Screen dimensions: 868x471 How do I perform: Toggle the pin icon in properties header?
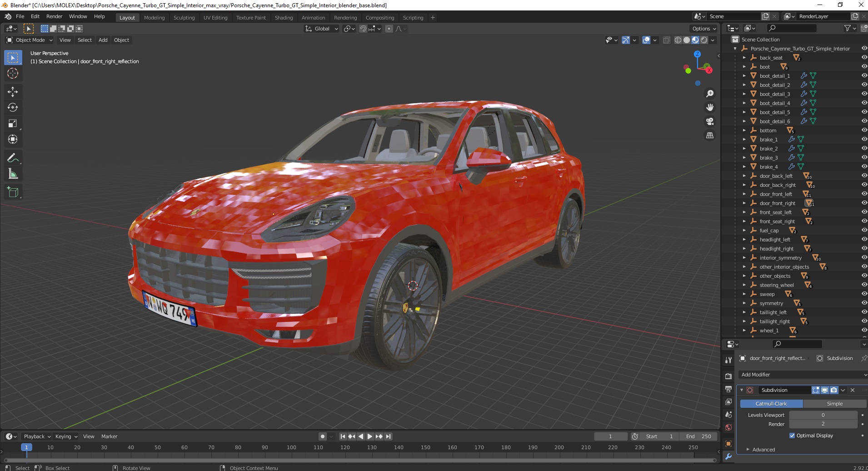click(x=864, y=358)
